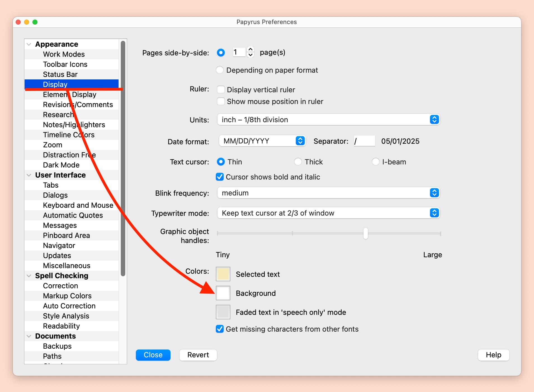Screen dimensions: 534x392
Task: Open Timeline Colors preferences
Action: pyautogui.click(x=72, y=135)
